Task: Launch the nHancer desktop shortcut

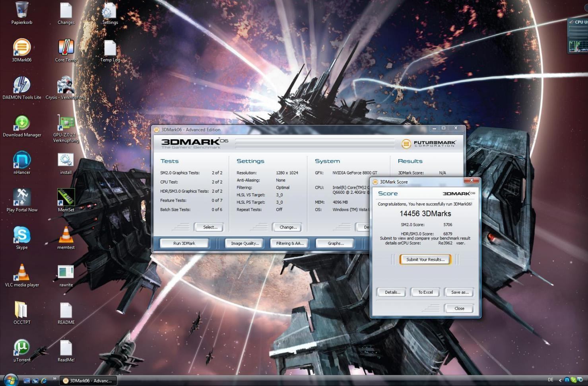Action: (x=22, y=162)
